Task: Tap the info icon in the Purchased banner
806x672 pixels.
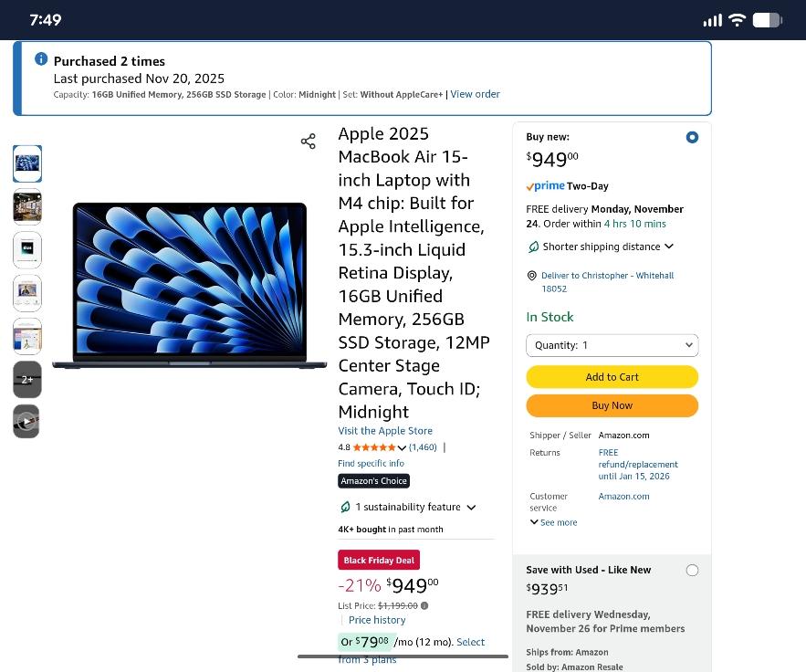Action: coord(41,59)
